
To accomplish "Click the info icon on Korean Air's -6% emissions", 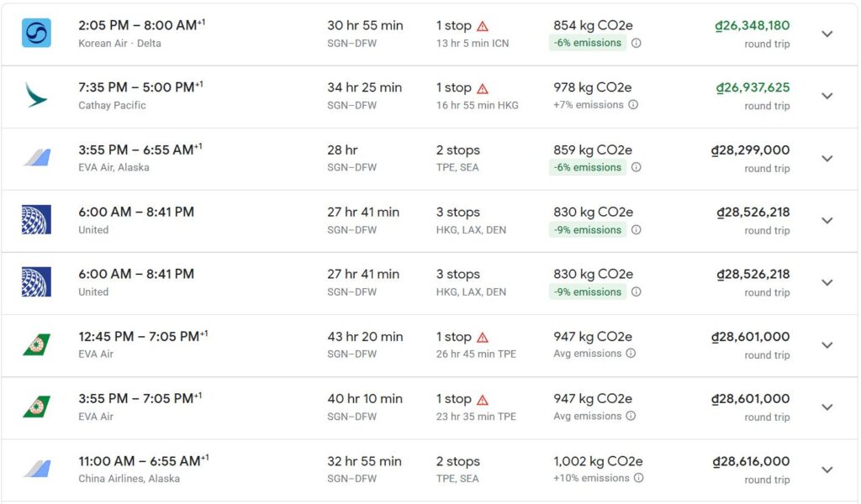I will point(637,43).
